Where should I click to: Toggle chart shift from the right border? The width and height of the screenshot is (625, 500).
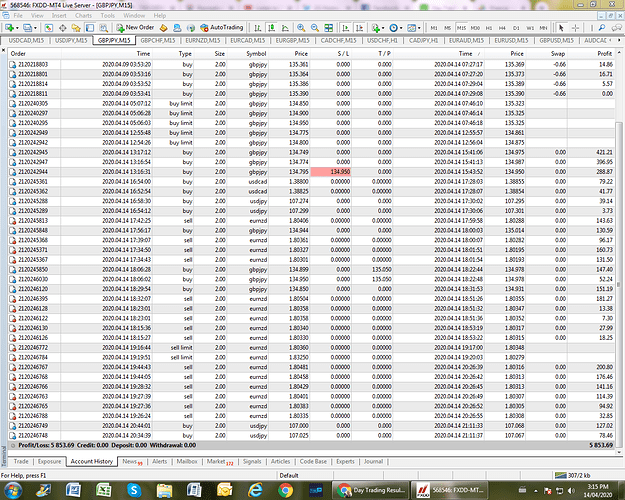pos(359,28)
